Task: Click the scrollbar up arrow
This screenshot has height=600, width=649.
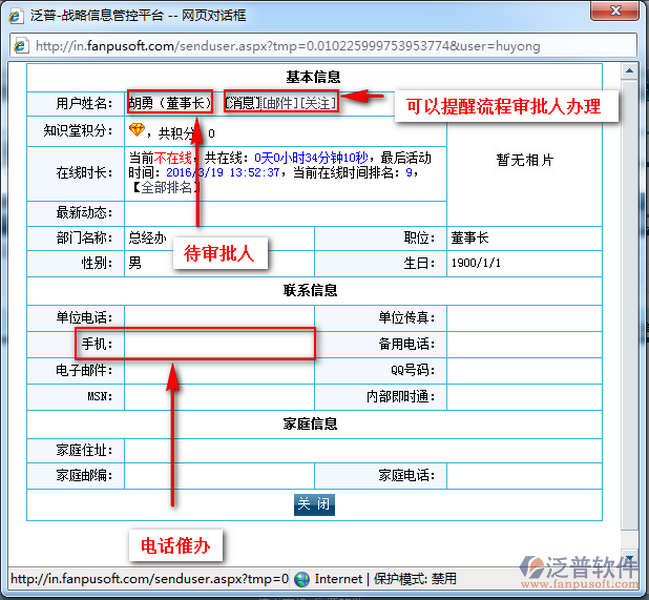Action: click(x=631, y=70)
